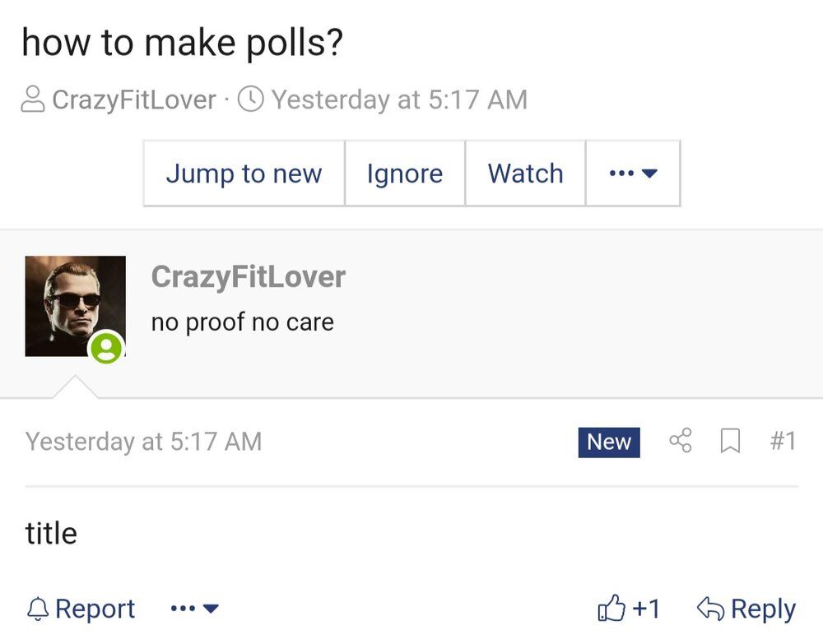This screenshot has height=644, width=823.
Task: Open CrazyFitLover profile from post header
Action: click(248, 277)
